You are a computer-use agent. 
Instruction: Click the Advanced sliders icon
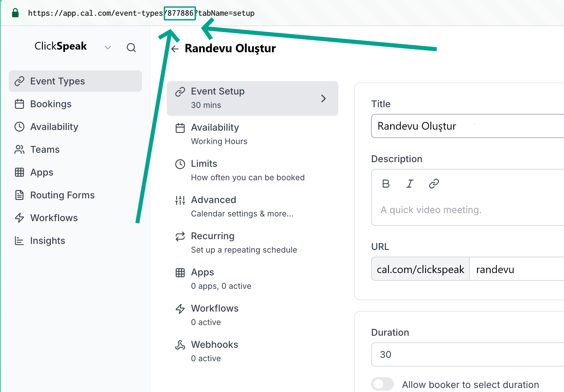(x=180, y=200)
